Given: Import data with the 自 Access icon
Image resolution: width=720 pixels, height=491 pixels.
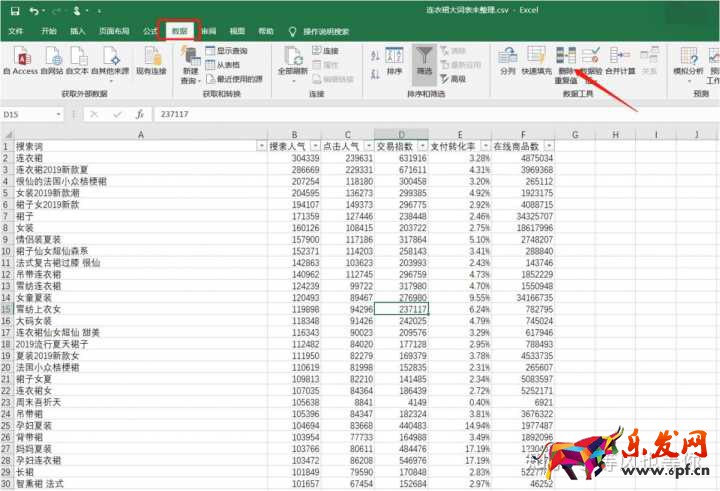Looking at the screenshot, I should tap(20, 59).
